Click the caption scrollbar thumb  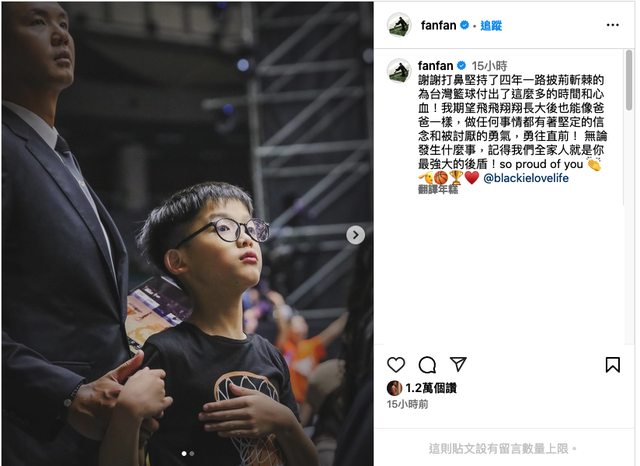click(x=628, y=80)
